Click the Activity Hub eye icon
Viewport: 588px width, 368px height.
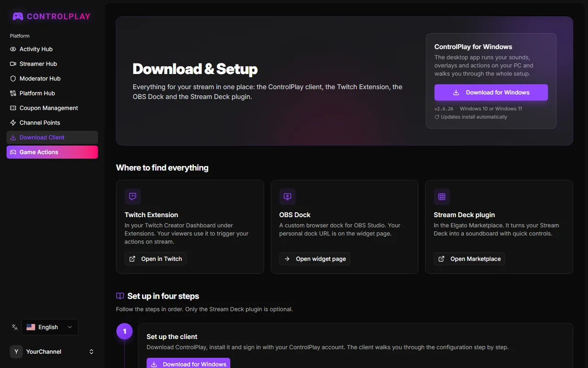click(x=13, y=49)
